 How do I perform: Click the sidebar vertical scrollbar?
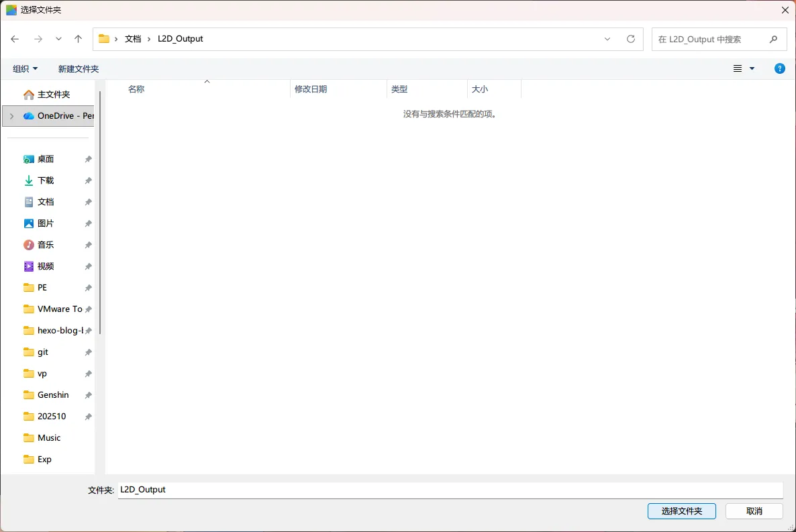(100, 215)
